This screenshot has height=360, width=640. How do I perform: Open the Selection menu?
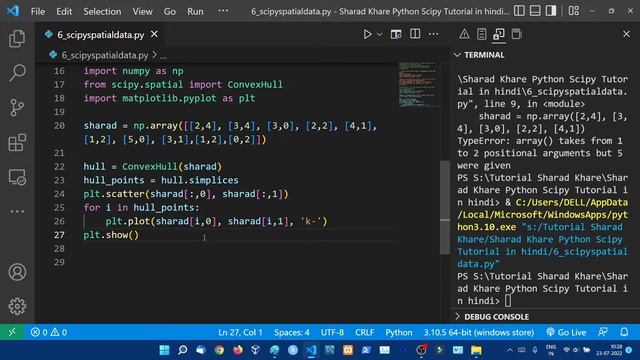[102, 11]
